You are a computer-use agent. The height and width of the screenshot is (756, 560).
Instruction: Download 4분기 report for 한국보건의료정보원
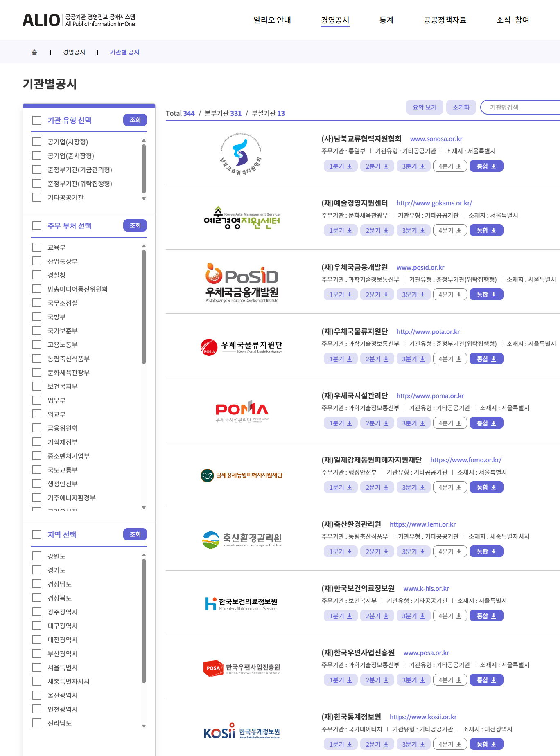tap(450, 616)
